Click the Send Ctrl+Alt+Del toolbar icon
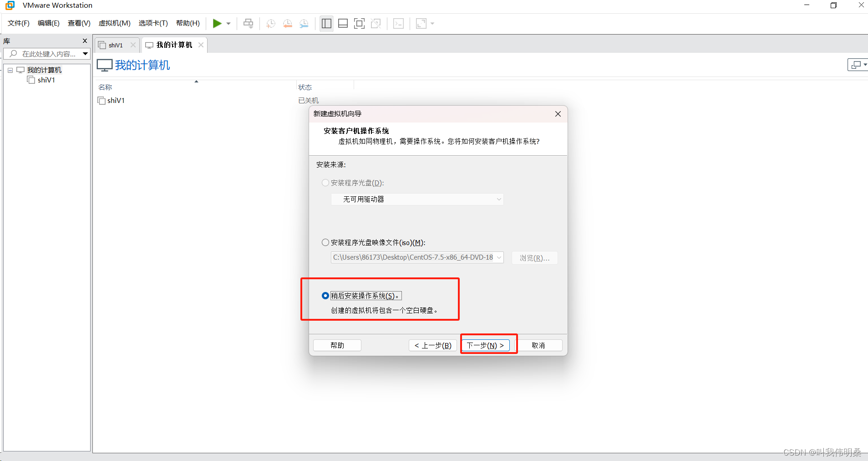The image size is (868, 461). (248, 23)
